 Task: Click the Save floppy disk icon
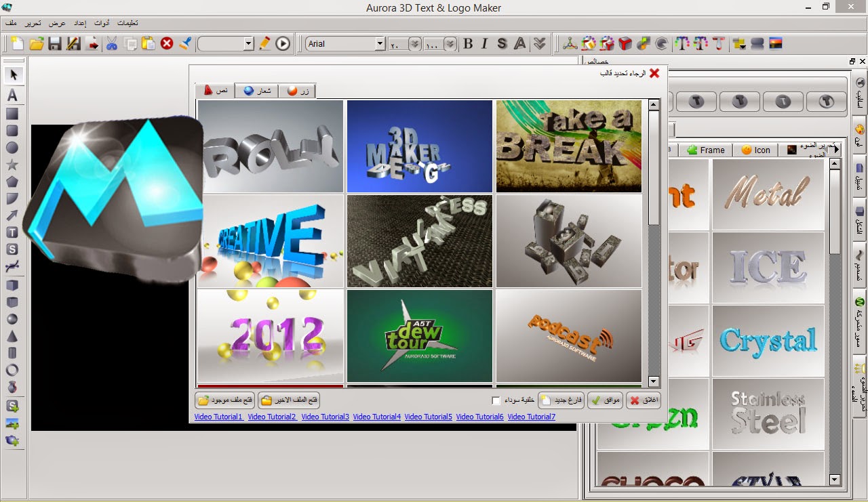[x=55, y=43]
